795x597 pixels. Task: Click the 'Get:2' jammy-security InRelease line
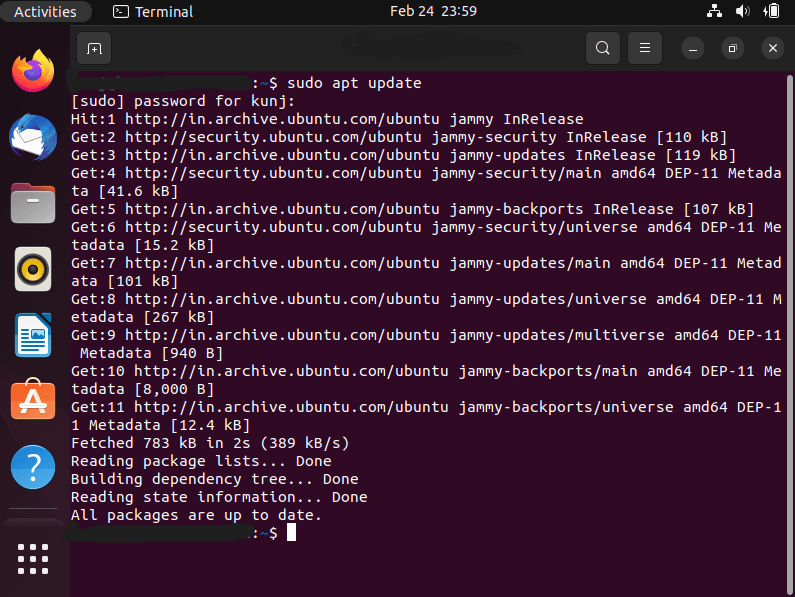coord(399,137)
